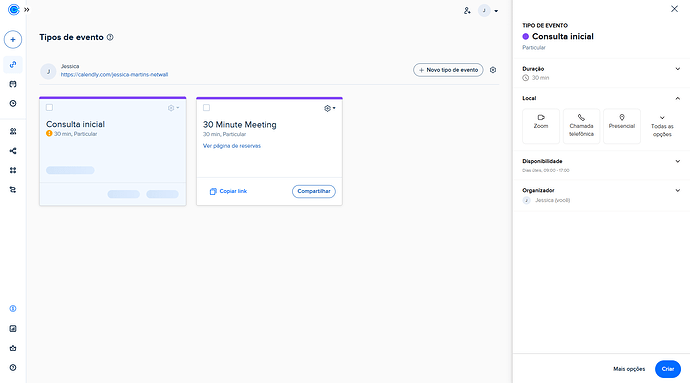Screen dimensions: 690x383
Task: Close the event type side panel
Action: pyautogui.click(x=674, y=9)
